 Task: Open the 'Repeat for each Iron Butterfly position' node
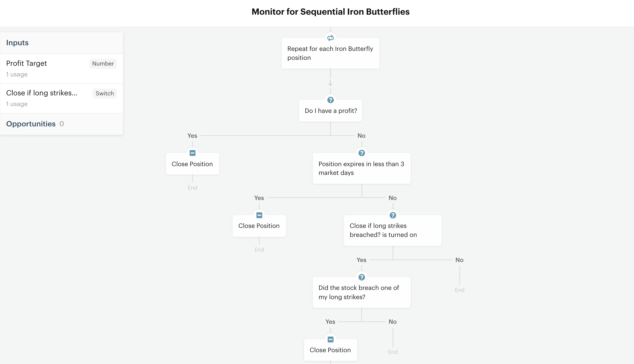click(330, 53)
